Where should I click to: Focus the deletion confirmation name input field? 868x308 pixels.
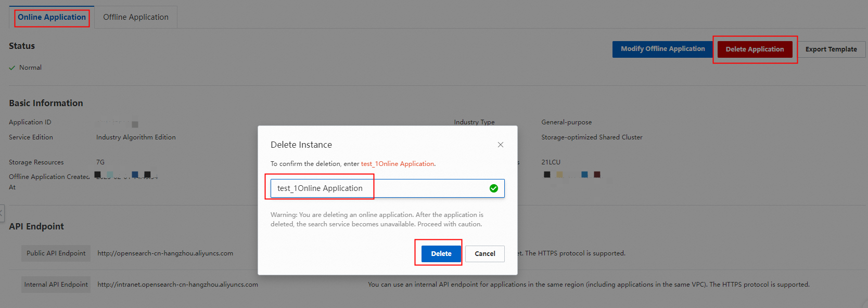(x=387, y=188)
